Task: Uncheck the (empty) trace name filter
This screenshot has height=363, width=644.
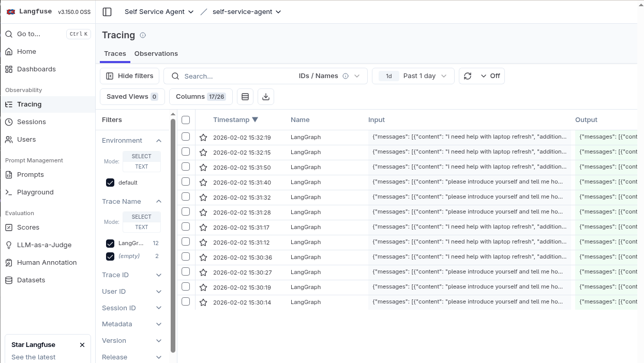Action: (x=110, y=256)
